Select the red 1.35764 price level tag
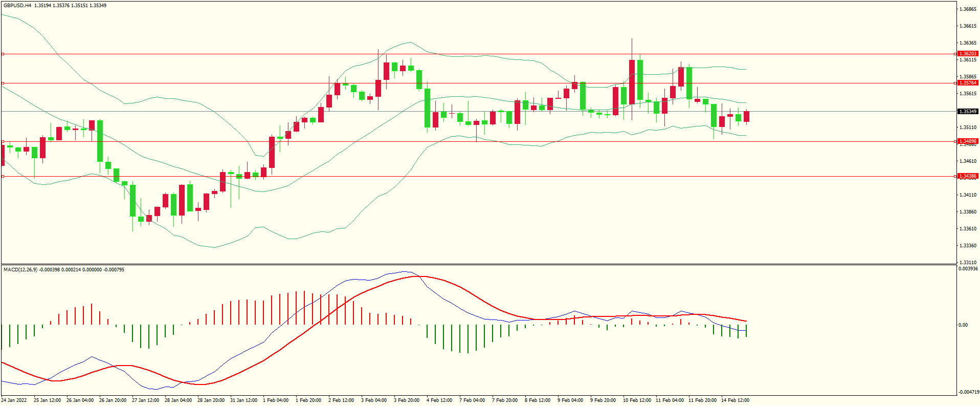Image resolution: width=980 pixels, height=406 pixels. click(967, 83)
